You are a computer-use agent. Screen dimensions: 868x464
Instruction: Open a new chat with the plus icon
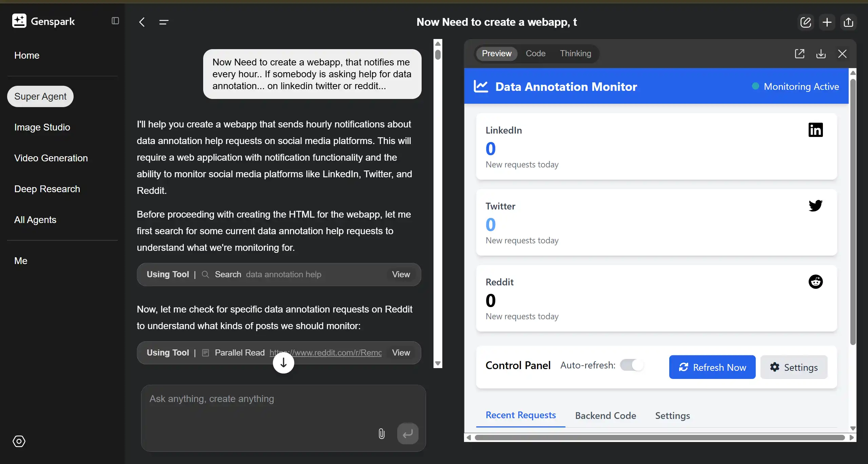(x=827, y=22)
